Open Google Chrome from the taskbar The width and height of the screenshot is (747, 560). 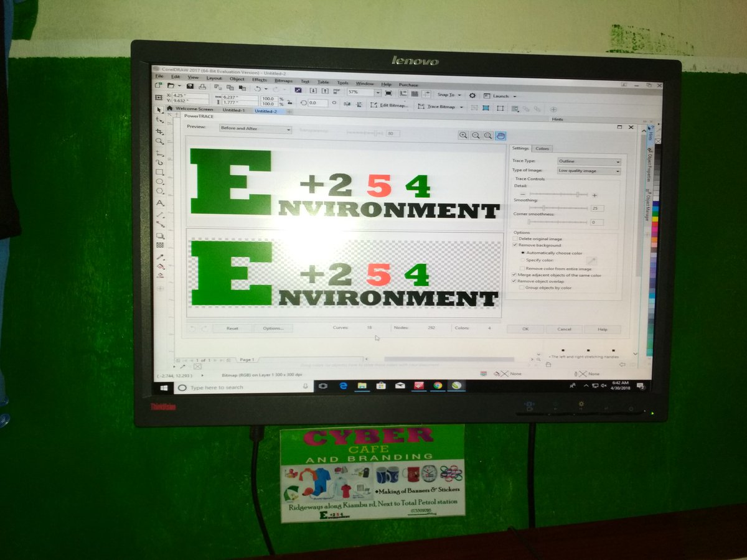point(438,386)
